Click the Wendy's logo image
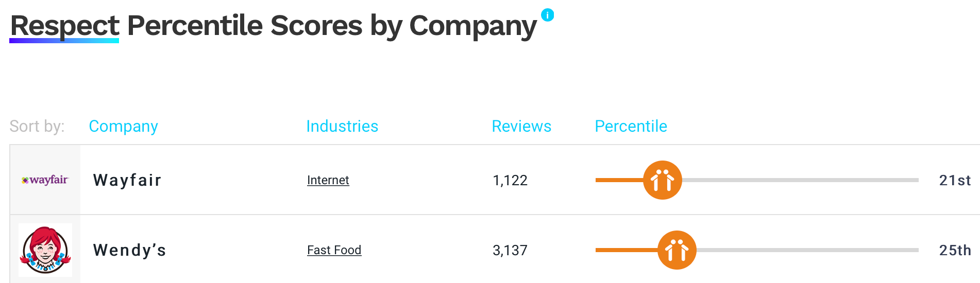 (45, 250)
